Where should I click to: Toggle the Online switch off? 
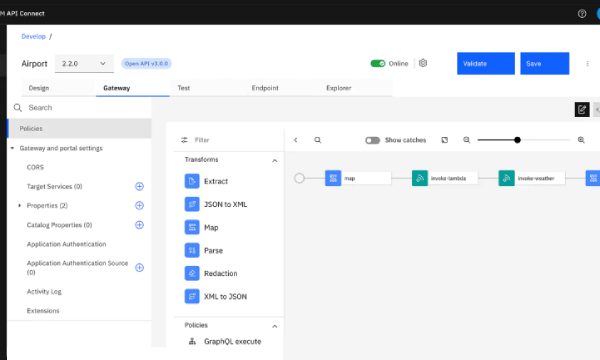tap(378, 64)
